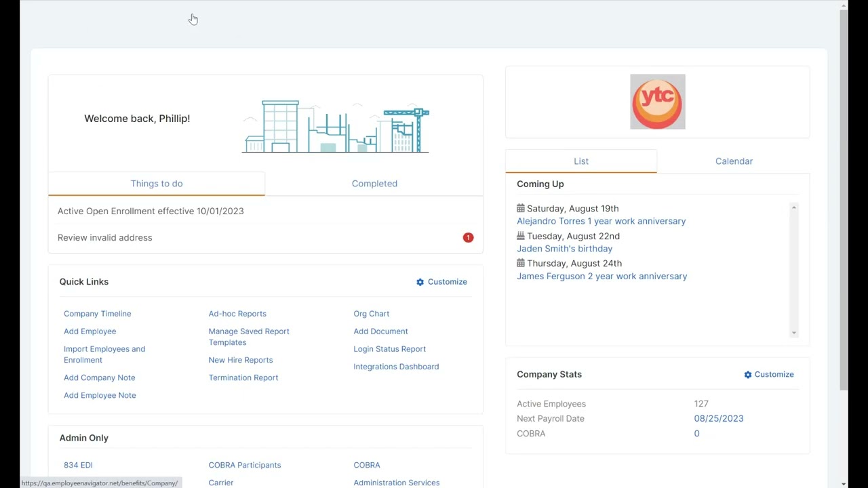The width and height of the screenshot is (868, 488).
Task: Click the city skyline construction illustration
Action: pos(336,127)
